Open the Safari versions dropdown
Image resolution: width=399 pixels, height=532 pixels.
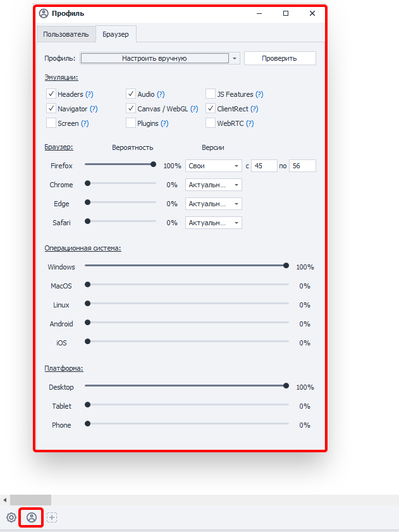[213, 223]
